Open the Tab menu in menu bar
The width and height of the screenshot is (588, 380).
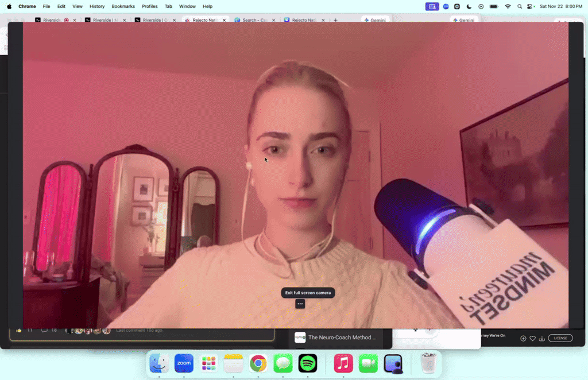coord(168,6)
